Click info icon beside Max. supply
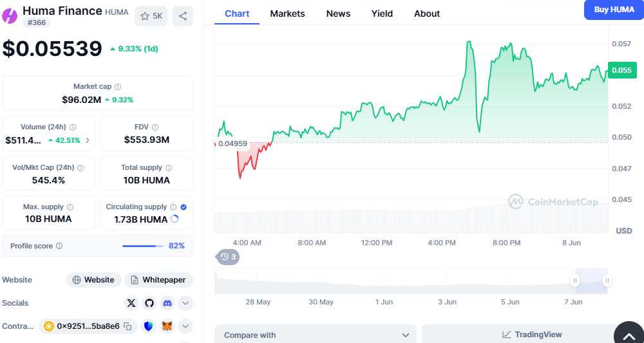 tap(70, 207)
